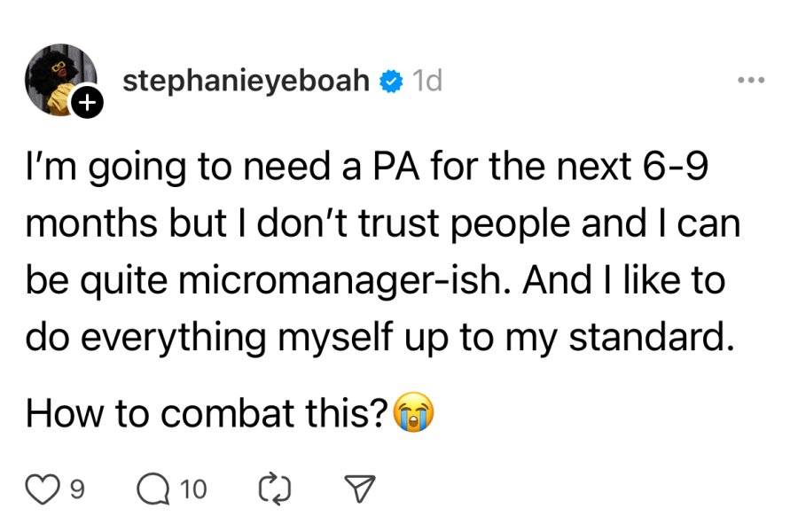Open stephanieyeboah's profile picture

click(61, 80)
